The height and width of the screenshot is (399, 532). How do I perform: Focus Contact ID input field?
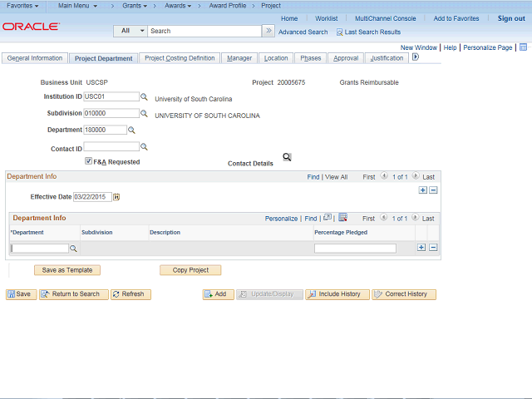[111, 146]
